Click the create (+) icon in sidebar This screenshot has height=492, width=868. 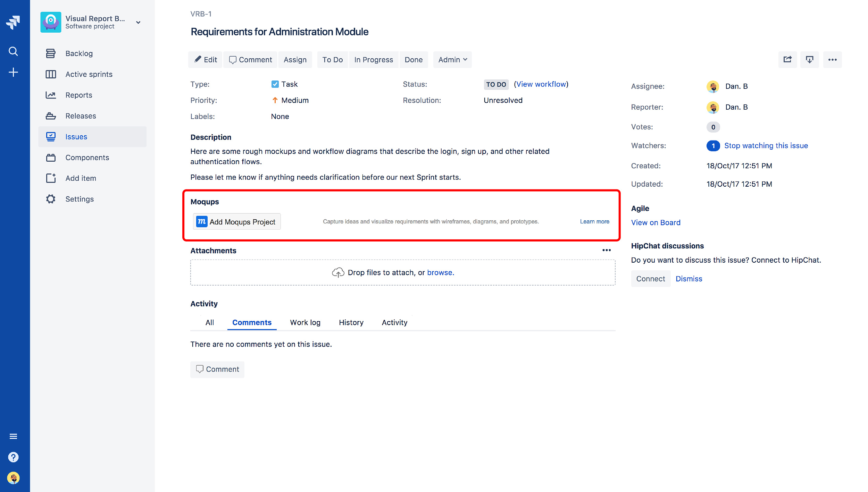13,72
